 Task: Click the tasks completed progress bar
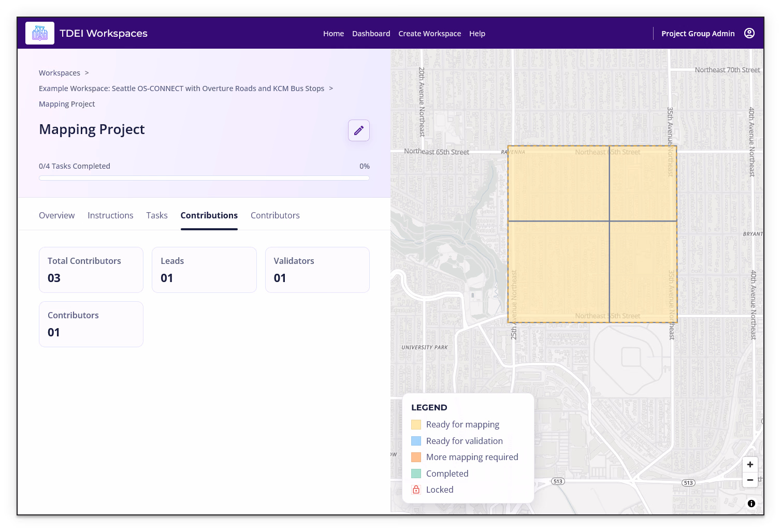pos(204,178)
